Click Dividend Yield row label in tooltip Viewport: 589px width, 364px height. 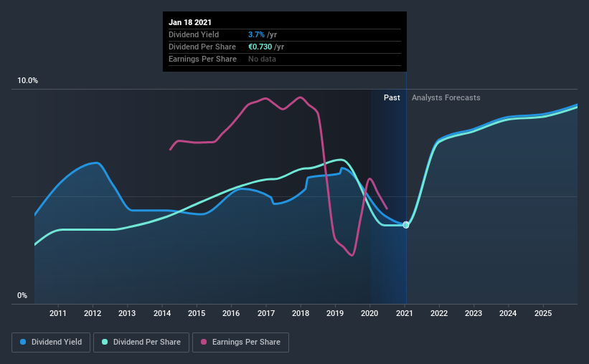[194, 34]
